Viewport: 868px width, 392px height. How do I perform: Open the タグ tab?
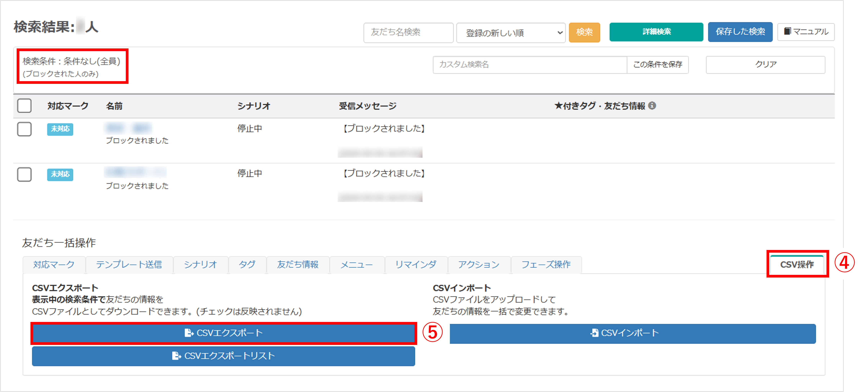[247, 264]
